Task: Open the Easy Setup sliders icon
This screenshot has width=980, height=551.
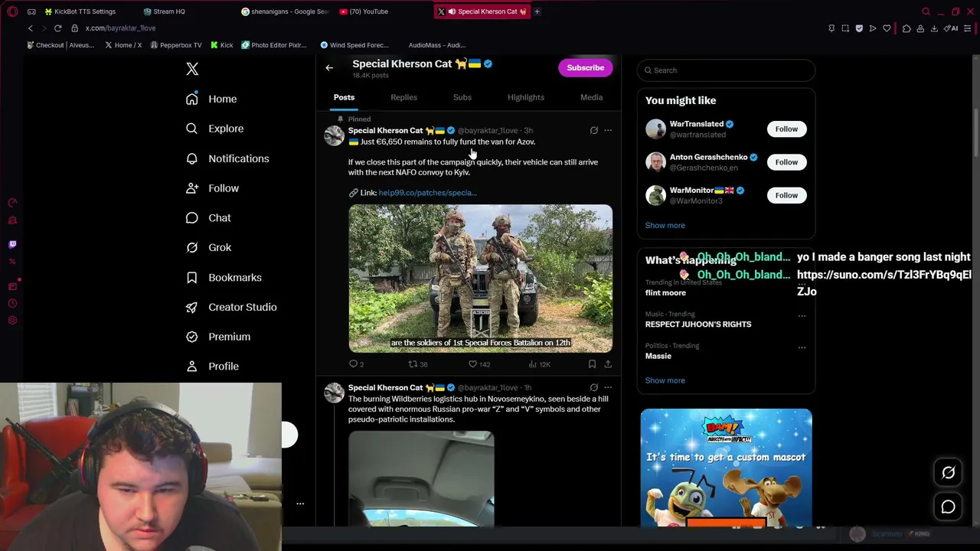Action: coord(968,28)
